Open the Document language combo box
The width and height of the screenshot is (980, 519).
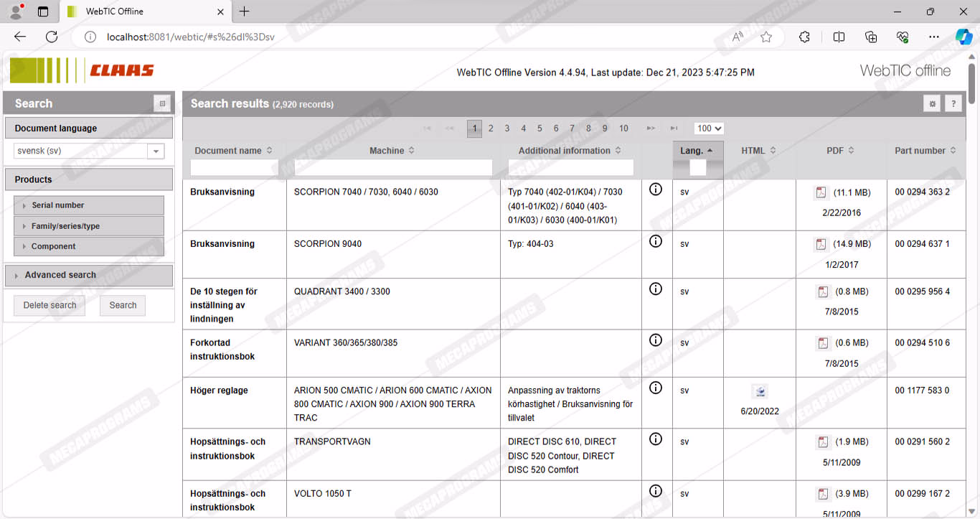click(x=156, y=151)
